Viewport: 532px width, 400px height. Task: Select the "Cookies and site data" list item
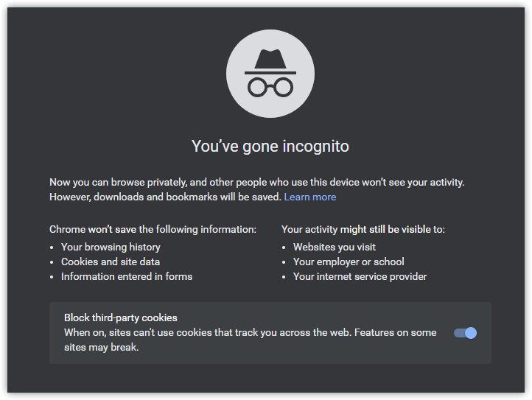coord(111,262)
